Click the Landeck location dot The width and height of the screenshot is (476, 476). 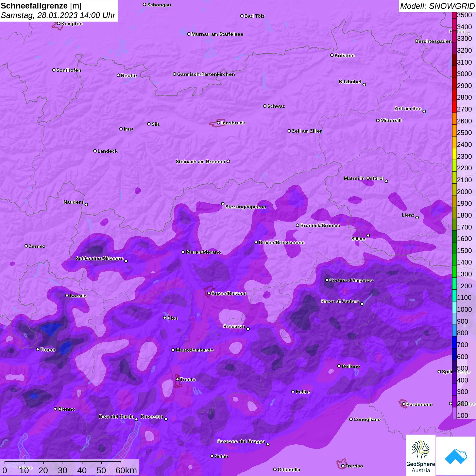coord(95,151)
